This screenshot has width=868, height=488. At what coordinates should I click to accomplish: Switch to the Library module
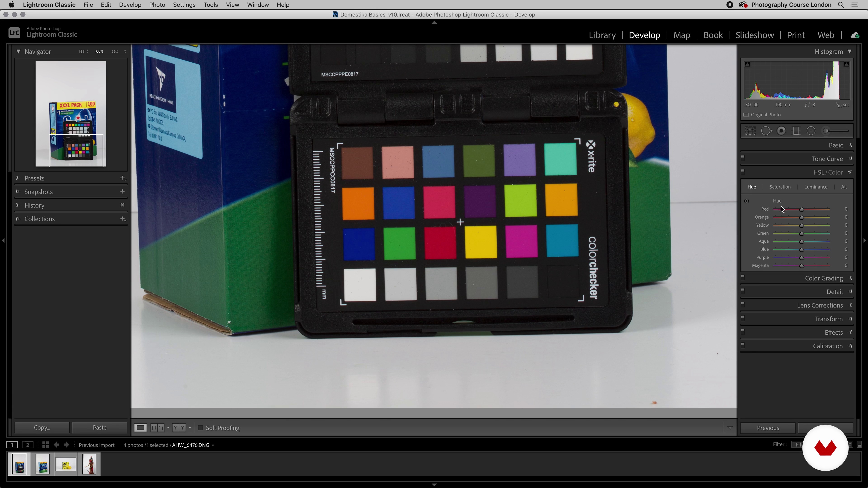coord(602,35)
